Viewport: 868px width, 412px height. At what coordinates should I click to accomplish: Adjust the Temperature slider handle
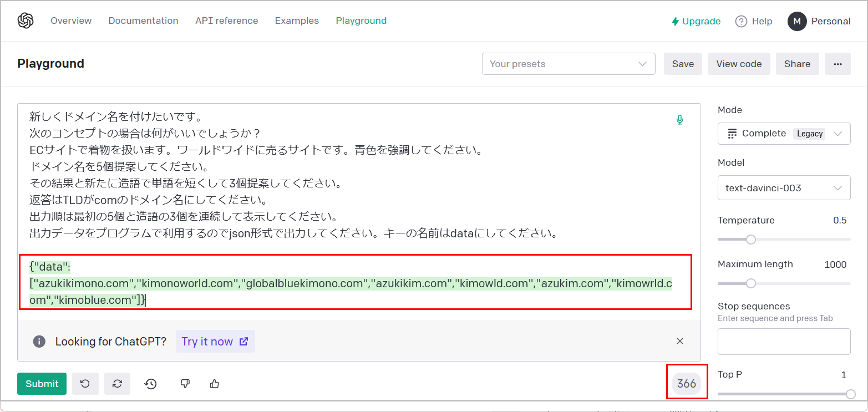[750, 240]
